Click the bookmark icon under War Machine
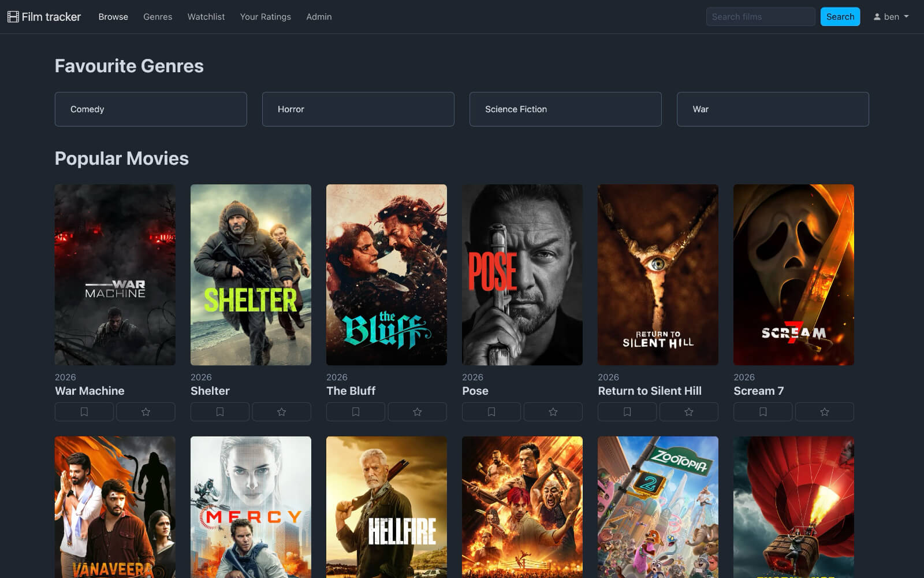924x578 pixels. click(x=84, y=412)
